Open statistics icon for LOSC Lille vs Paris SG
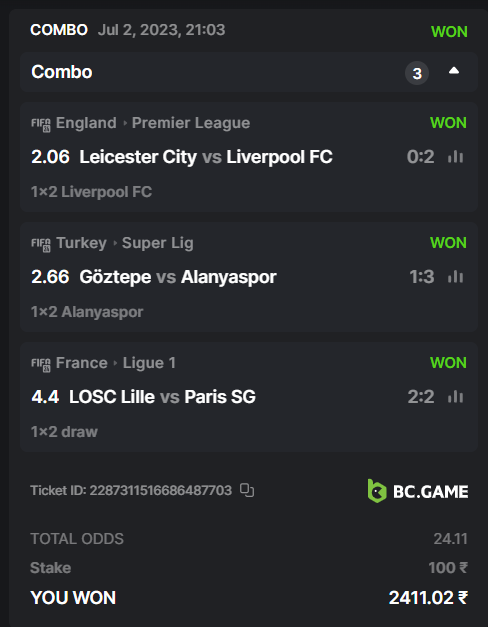This screenshot has height=627, width=488. coord(456,397)
